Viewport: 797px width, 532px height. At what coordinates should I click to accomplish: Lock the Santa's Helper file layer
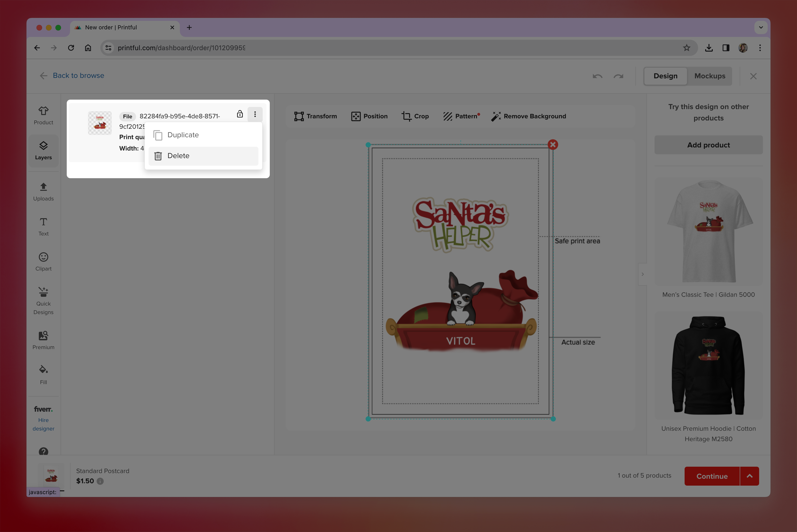click(240, 114)
